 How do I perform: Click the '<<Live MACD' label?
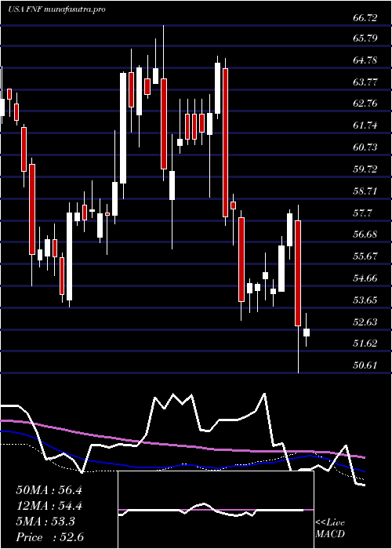click(330, 529)
